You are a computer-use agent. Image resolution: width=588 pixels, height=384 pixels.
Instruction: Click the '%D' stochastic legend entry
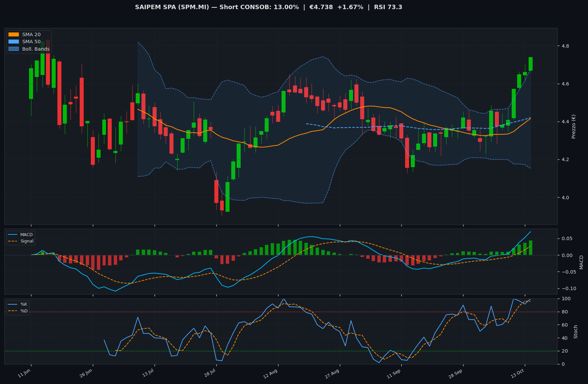tap(18, 311)
